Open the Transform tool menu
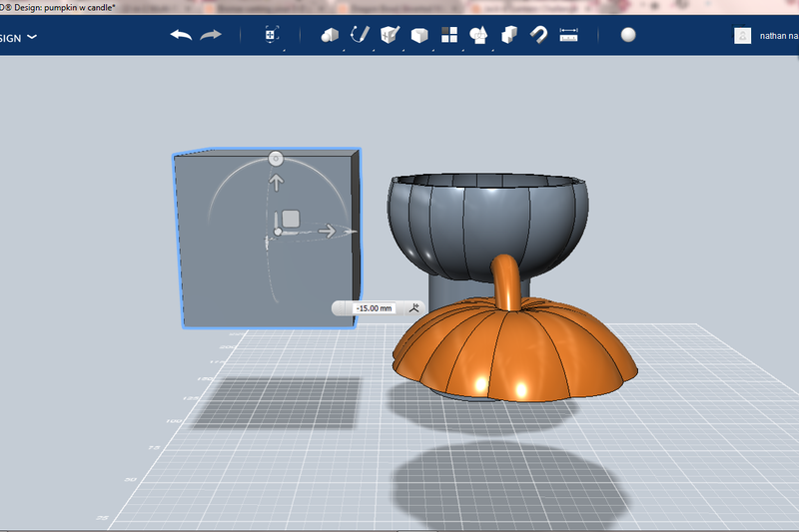 click(271, 35)
